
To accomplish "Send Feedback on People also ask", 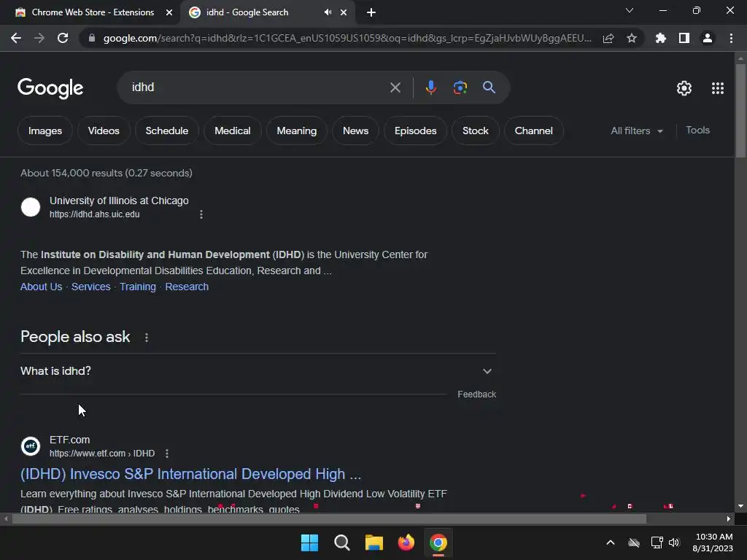I will (477, 394).
